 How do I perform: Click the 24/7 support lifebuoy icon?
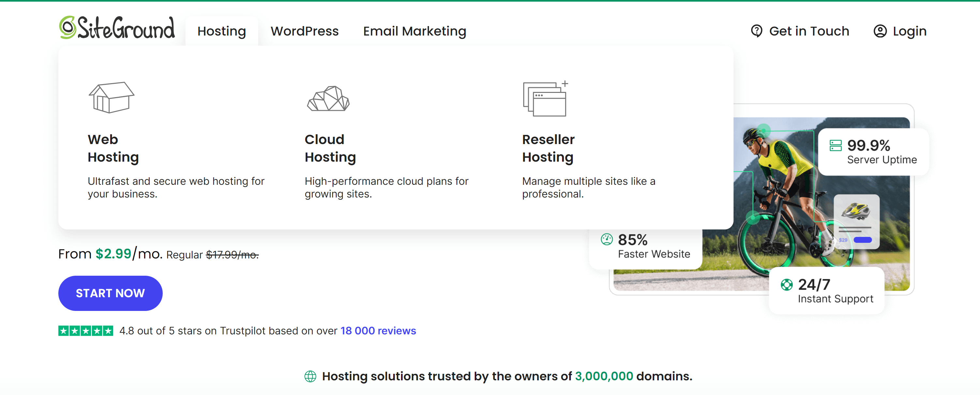click(786, 285)
